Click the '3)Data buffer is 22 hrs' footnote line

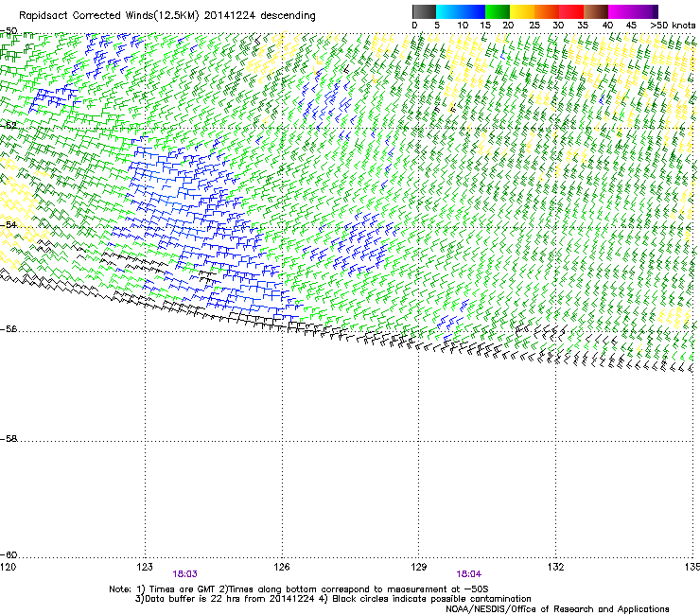pyautogui.click(x=333, y=599)
